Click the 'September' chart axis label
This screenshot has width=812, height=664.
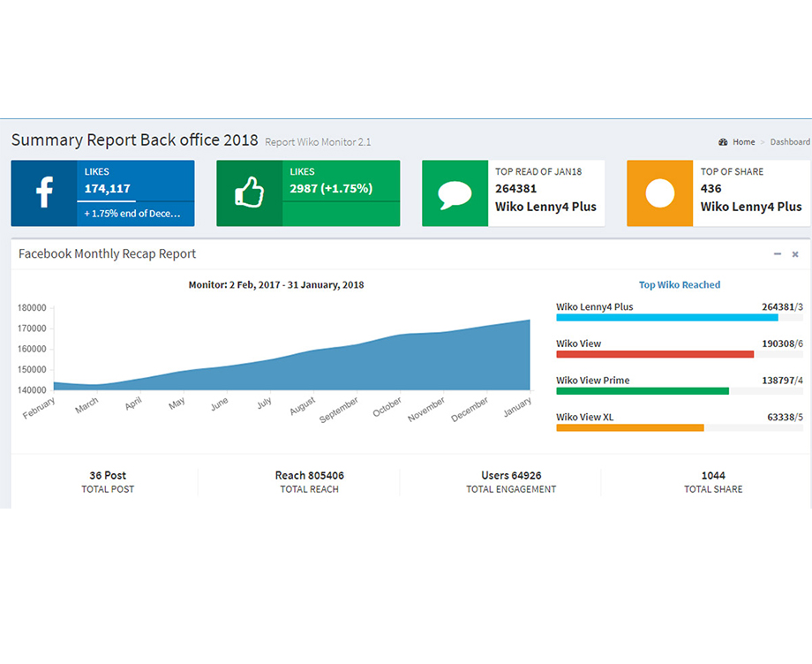tap(339, 410)
